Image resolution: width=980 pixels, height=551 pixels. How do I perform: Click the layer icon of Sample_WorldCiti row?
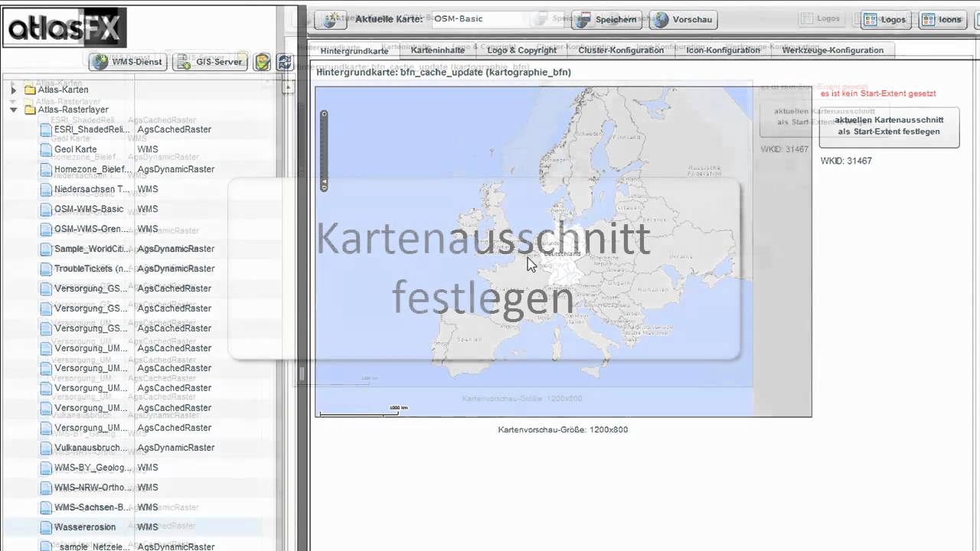click(46, 249)
